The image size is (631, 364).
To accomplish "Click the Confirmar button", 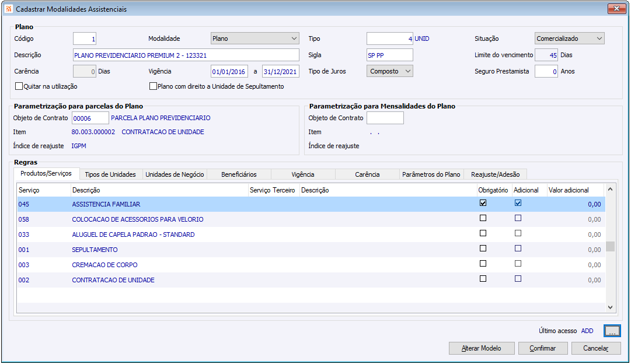I will coord(542,348).
